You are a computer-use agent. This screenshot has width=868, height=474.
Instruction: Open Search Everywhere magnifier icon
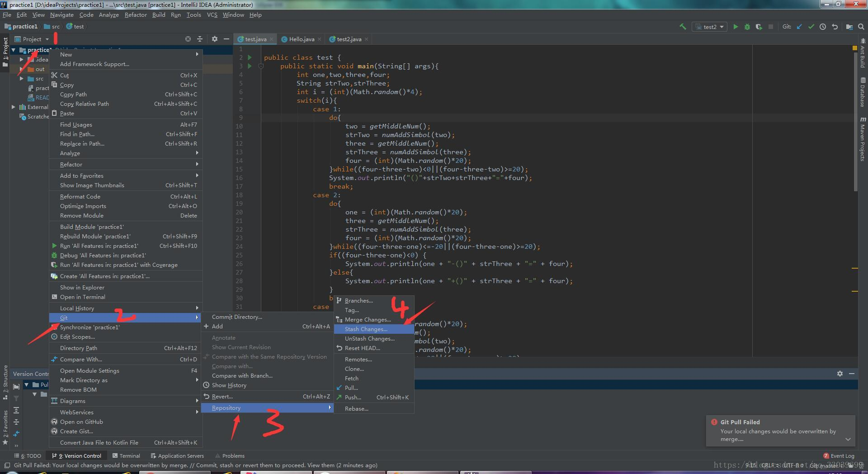pyautogui.click(x=861, y=27)
